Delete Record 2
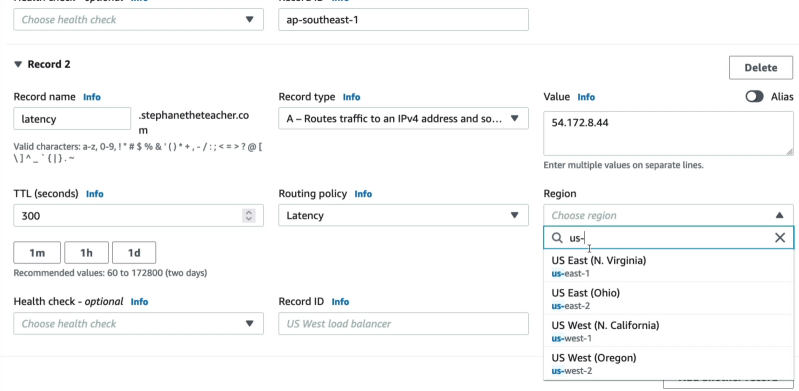 760,68
